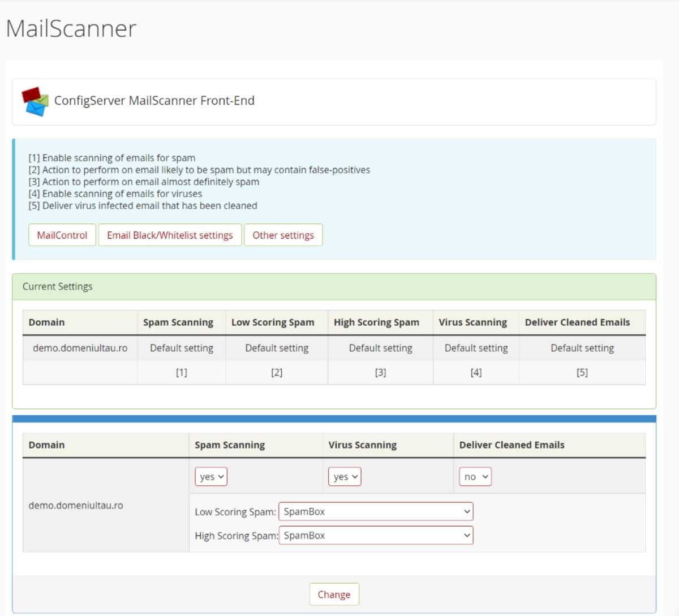679x616 pixels.
Task: Click the [4] reference cell in the table
Action: (476, 372)
